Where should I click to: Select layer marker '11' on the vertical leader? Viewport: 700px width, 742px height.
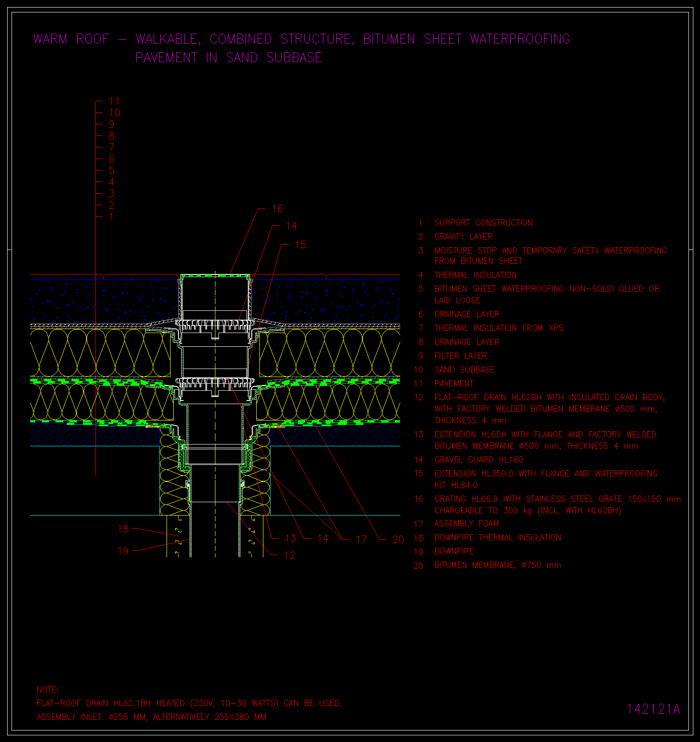[x=114, y=101]
